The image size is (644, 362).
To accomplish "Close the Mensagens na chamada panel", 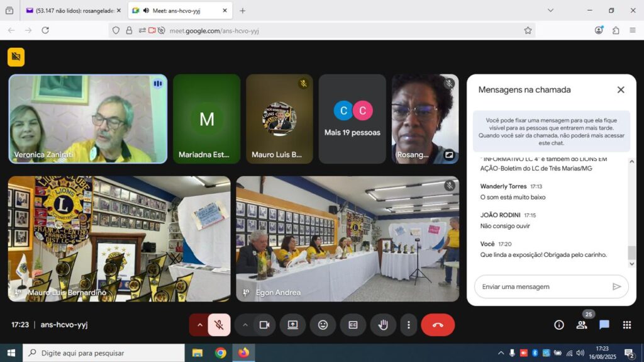I will click(x=621, y=89).
